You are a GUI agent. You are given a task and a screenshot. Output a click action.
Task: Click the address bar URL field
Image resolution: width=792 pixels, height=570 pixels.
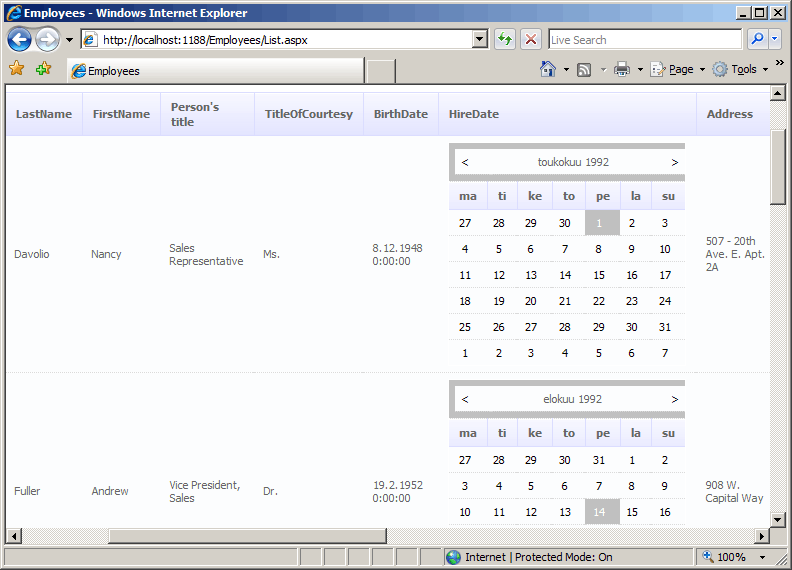pyautogui.click(x=287, y=40)
